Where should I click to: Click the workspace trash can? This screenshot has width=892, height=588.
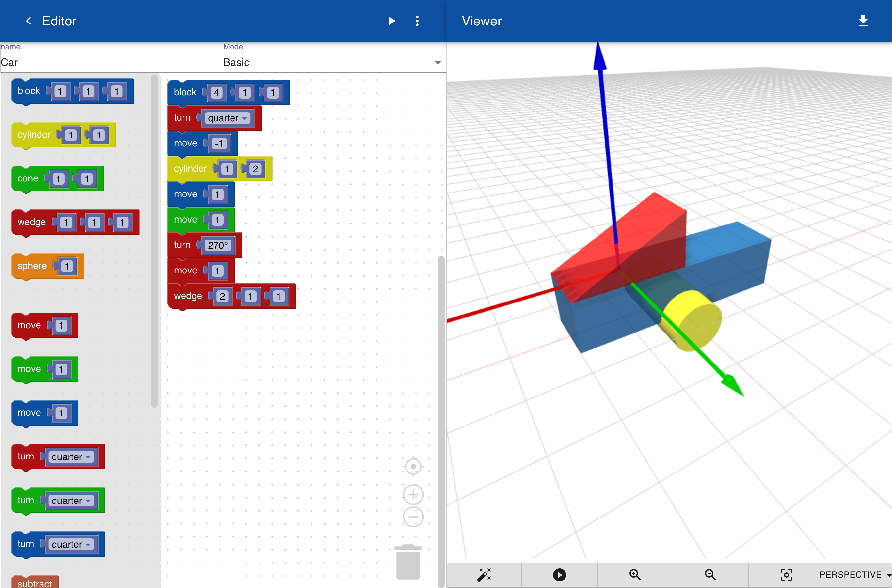click(408, 562)
